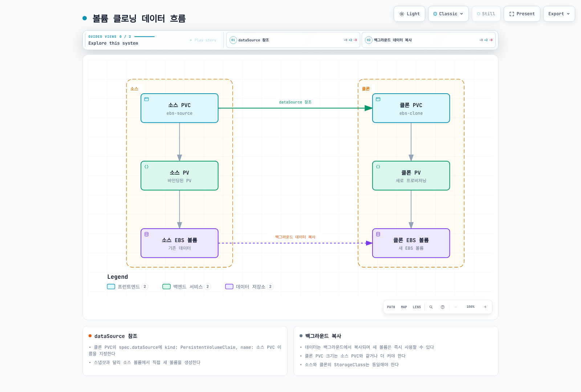Click the ebs-source subtitle text
Screen dimensions: 581x392
(179, 113)
